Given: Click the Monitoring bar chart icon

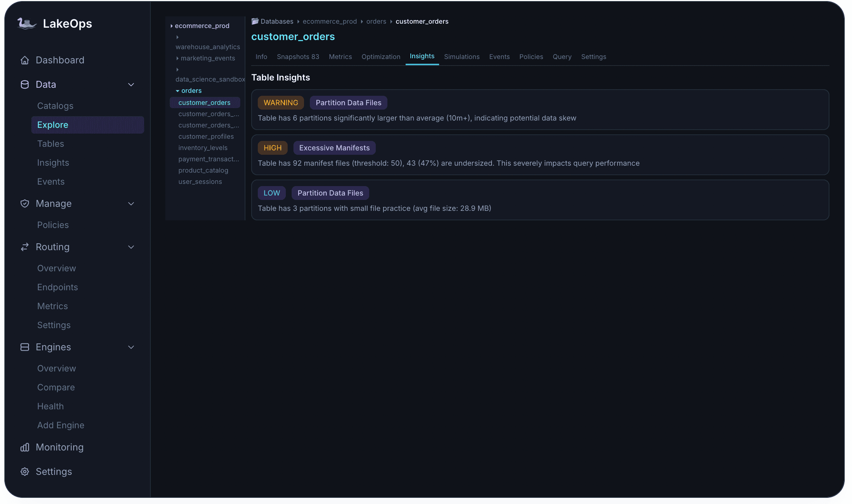Looking at the screenshot, I should point(25,447).
